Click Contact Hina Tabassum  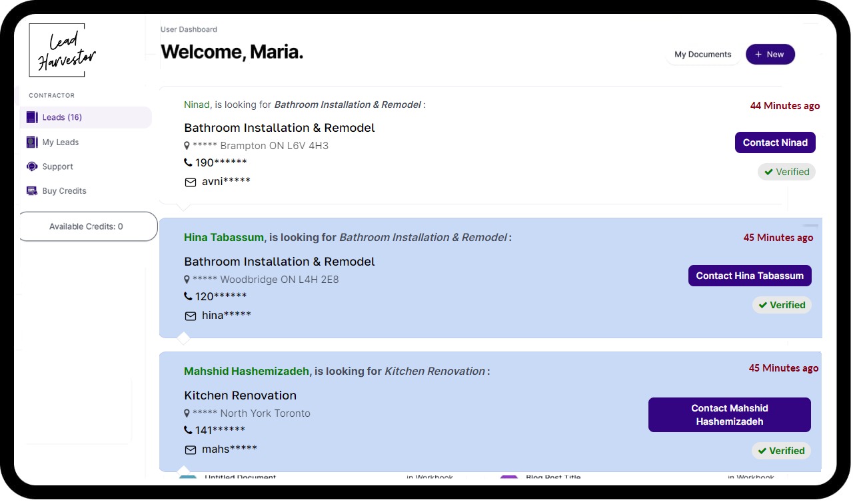(750, 275)
